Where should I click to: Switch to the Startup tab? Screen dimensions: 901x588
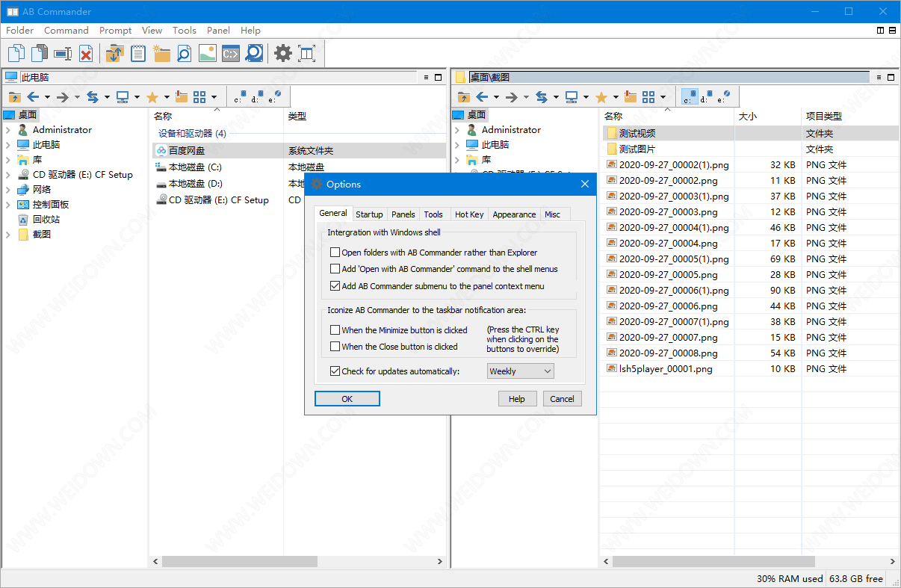tap(369, 214)
